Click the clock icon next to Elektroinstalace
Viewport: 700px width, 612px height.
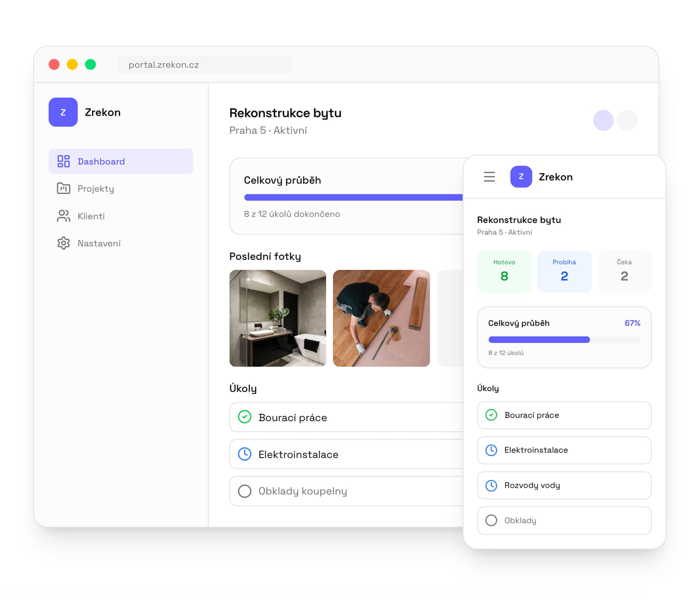[x=245, y=454]
